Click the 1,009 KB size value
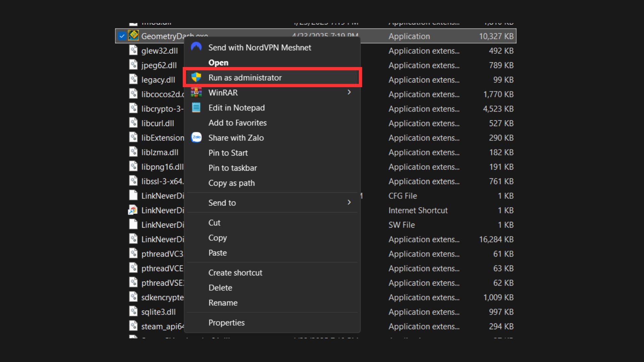 pyautogui.click(x=498, y=297)
